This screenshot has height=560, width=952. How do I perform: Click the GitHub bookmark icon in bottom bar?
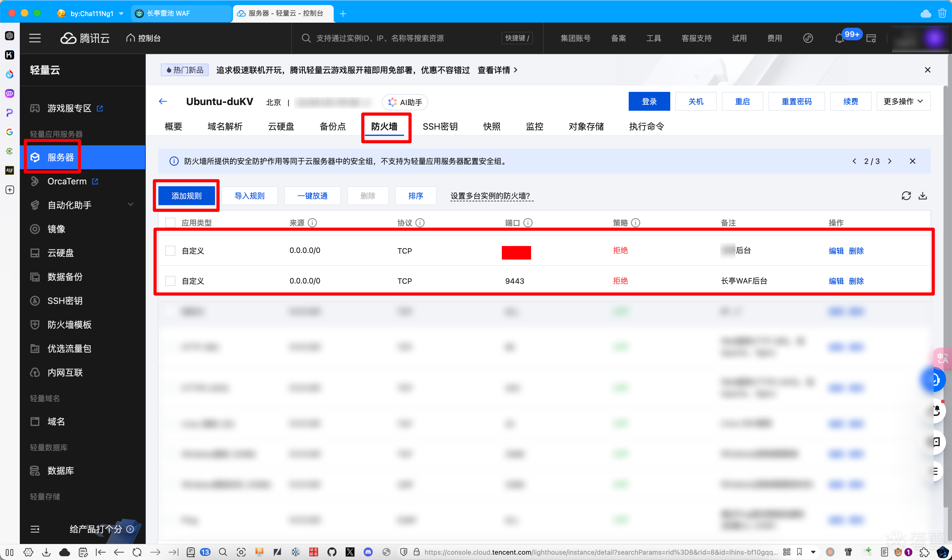click(x=332, y=552)
